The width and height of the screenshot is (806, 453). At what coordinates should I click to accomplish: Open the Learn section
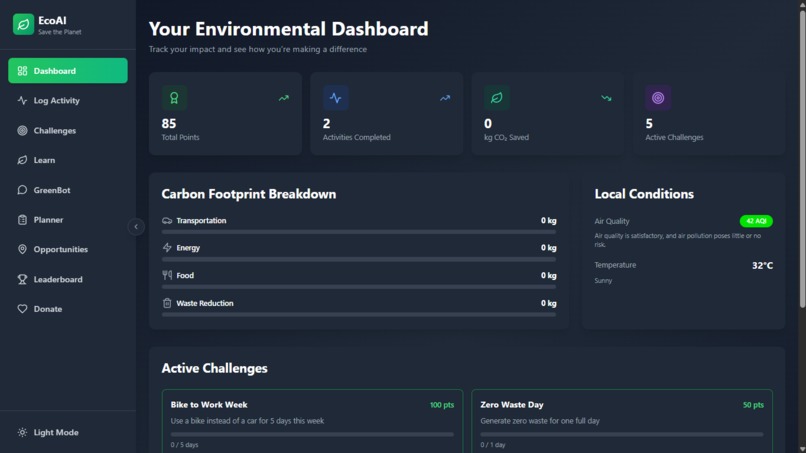68,160
